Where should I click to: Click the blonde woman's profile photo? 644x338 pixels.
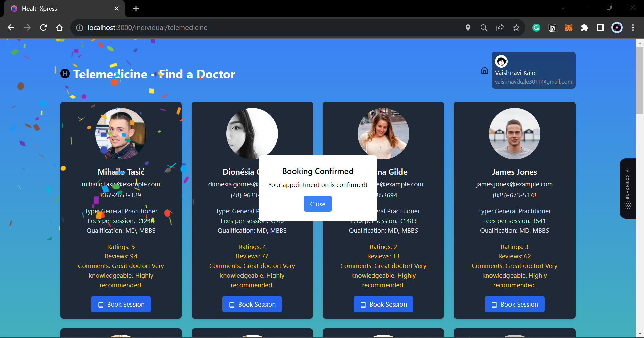383,133
